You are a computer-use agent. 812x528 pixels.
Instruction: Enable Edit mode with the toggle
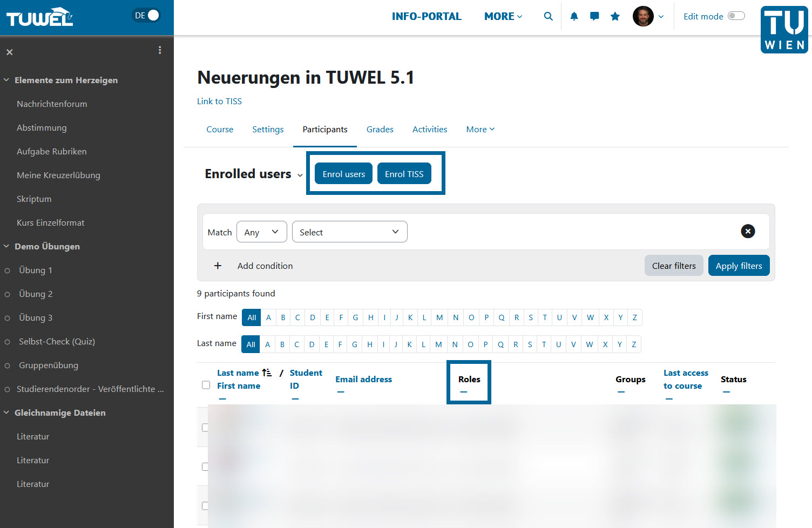[x=736, y=16]
